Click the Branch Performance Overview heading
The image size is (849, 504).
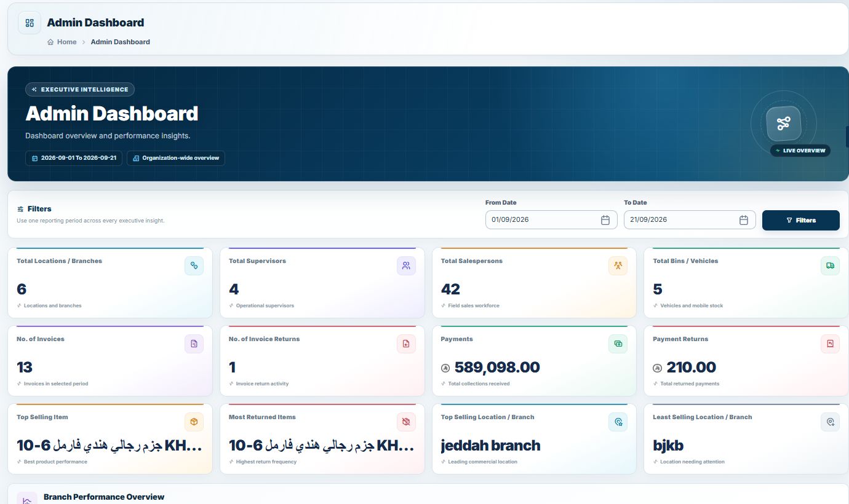pos(104,497)
